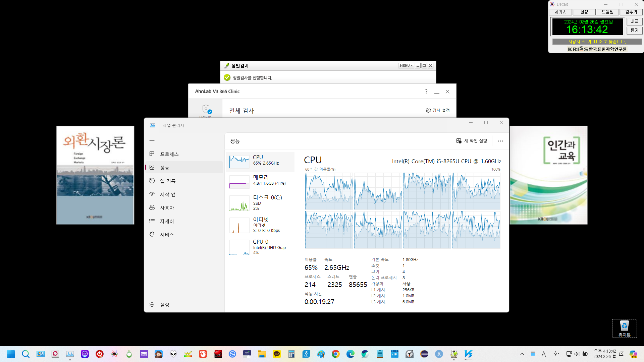Image resolution: width=644 pixels, height=362 pixels.
Task: Open Notepad from the taskbar
Action: (380, 354)
